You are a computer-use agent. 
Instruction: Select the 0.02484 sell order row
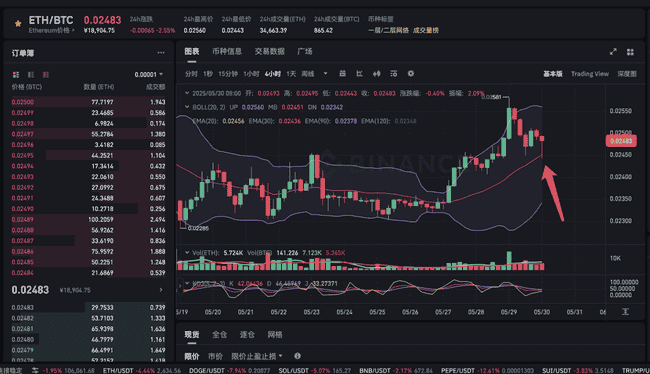pyautogui.click(x=88, y=273)
